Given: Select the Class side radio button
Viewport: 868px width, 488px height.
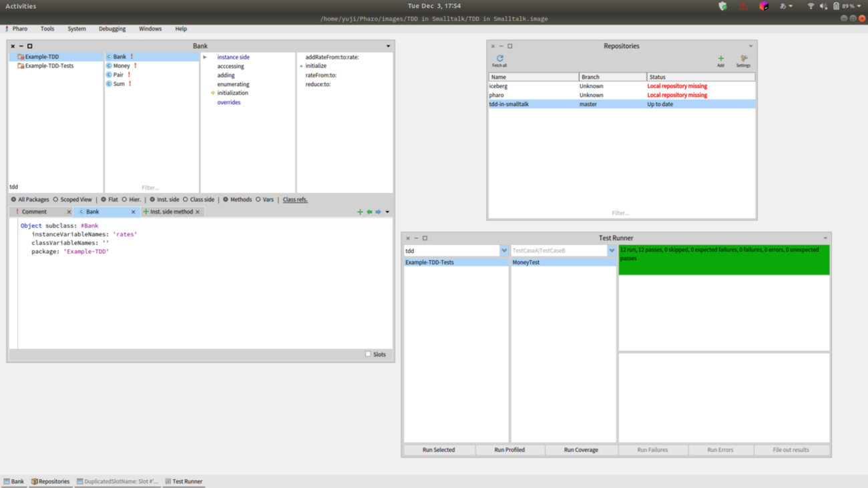Looking at the screenshot, I should (x=186, y=200).
